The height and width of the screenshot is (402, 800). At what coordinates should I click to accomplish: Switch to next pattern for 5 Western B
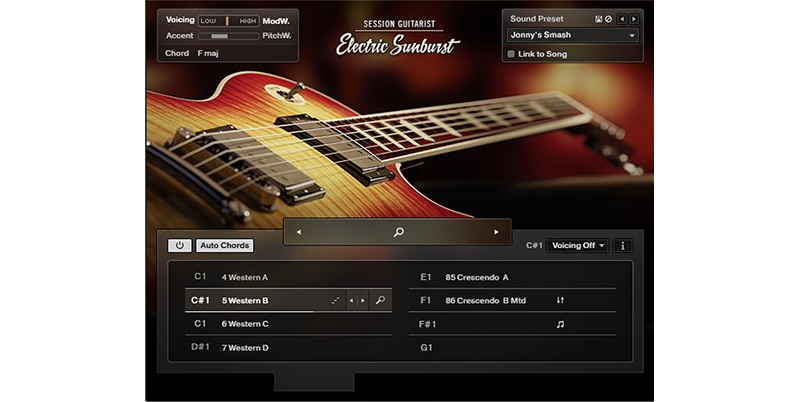point(363,300)
